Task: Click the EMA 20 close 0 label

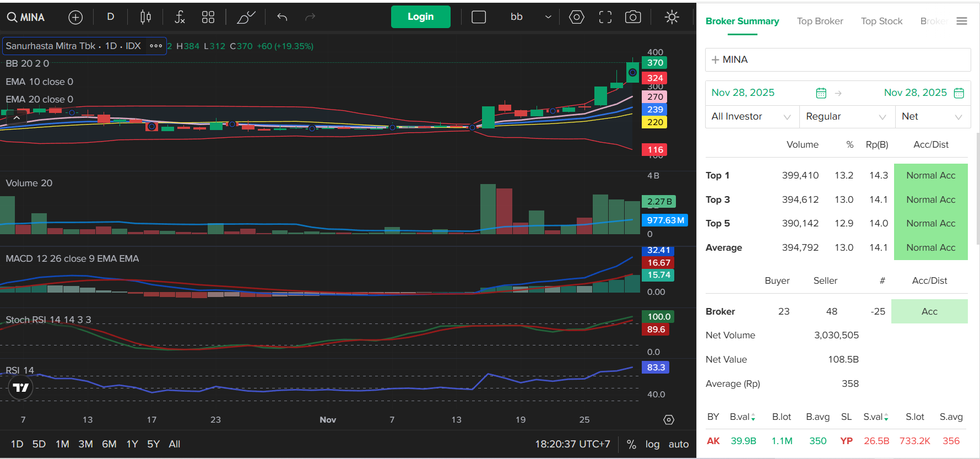Action: pos(40,99)
